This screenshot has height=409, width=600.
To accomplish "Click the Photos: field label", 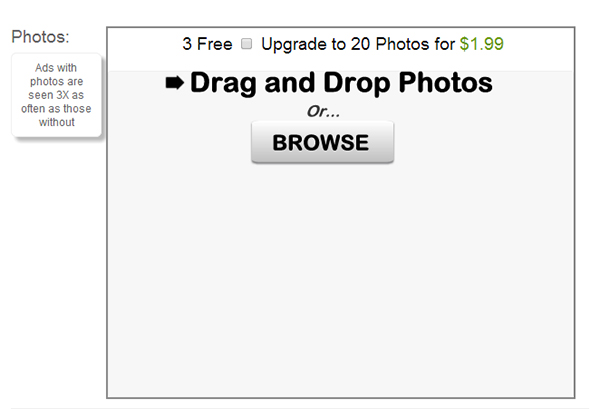I will [40, 37].
